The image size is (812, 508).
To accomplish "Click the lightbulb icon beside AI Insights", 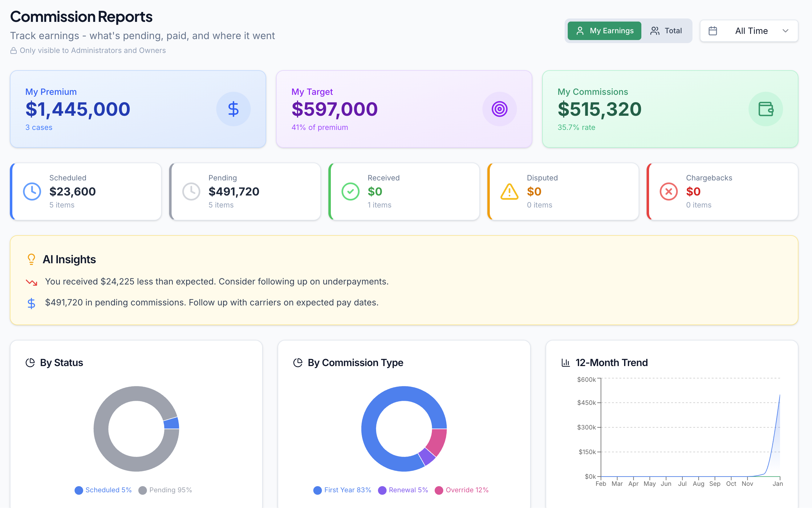I will [x=31, y=259].
